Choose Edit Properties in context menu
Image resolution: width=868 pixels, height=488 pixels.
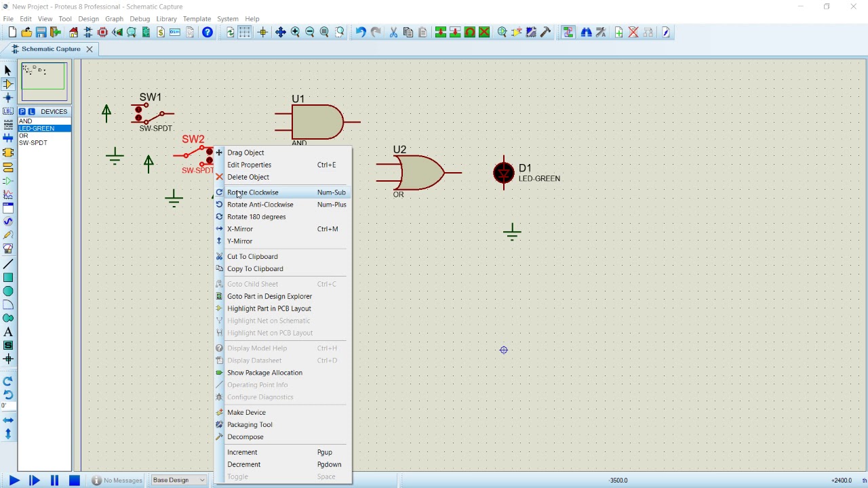pyautogui.click(x=282, y=165)
